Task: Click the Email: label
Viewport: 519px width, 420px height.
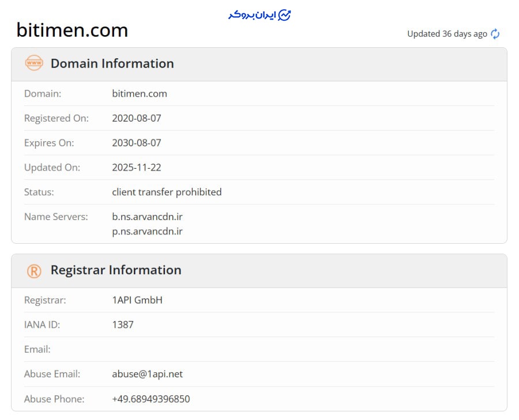Action: tap(37, 349)
